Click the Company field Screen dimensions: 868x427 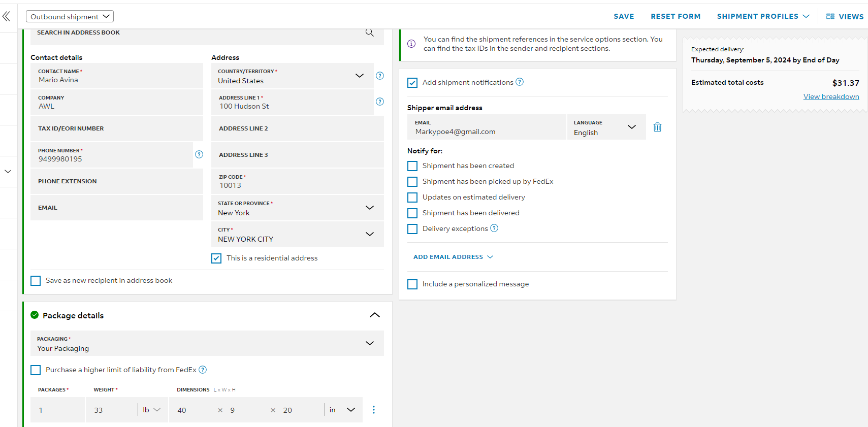pos(117,102)
